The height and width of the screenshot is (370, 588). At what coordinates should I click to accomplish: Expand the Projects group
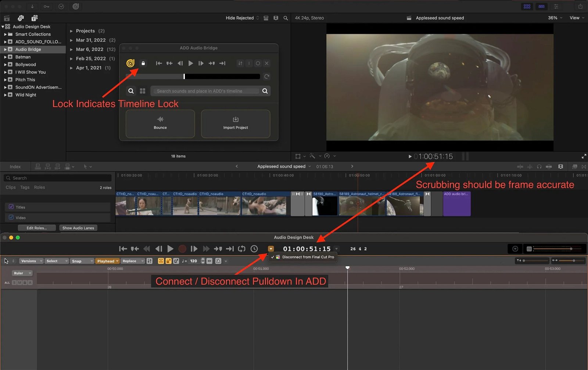pos(71,31)
